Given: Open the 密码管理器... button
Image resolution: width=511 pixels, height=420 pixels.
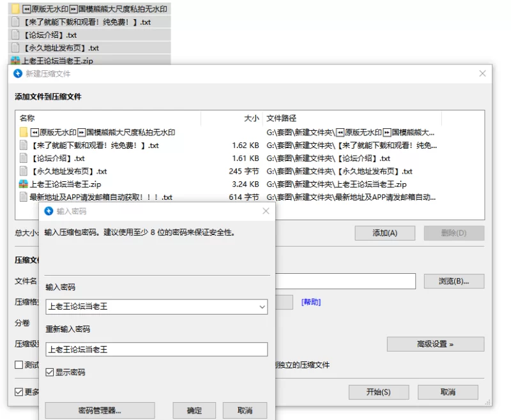Looking at the screenshot, I should (x=99, y=410).
